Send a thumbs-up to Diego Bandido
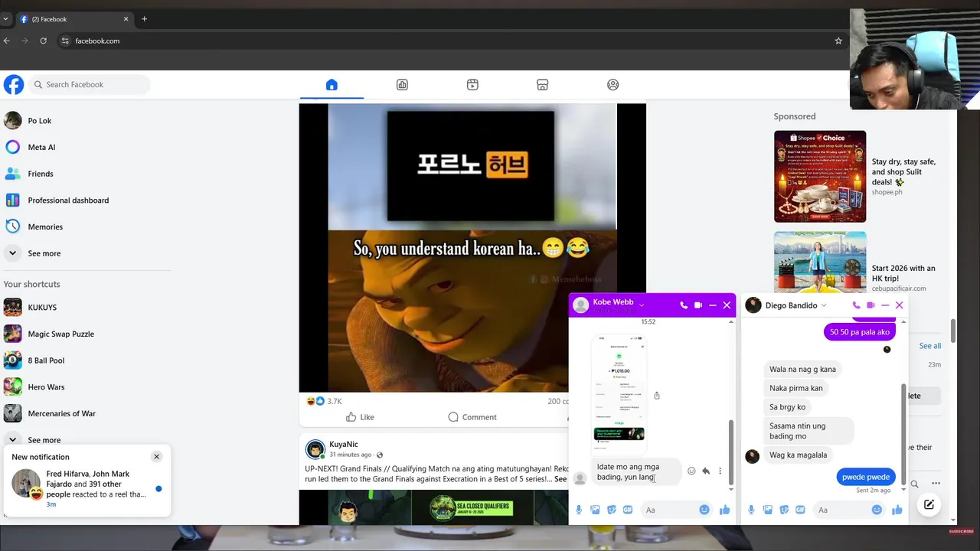980x551 pixels. [897, 510]
